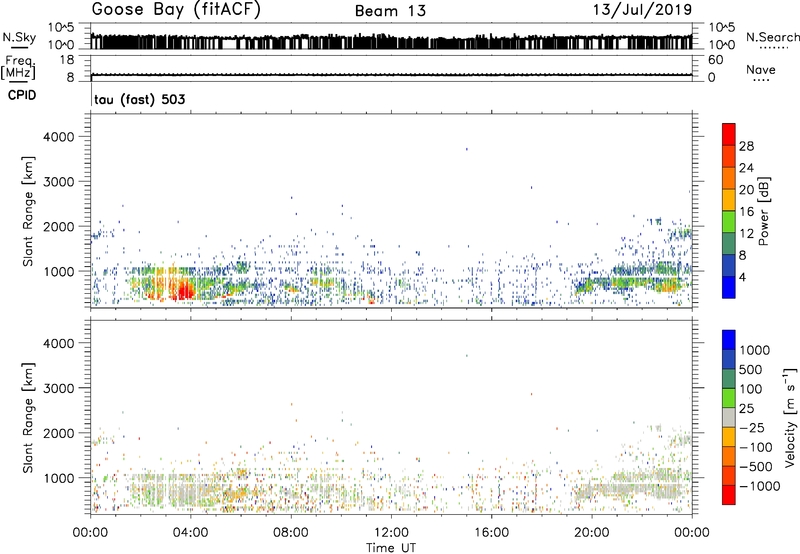Viewport: 800px width, 554px height.
Task: Click the 'N.Sky' label
Action: pos(19,37)
